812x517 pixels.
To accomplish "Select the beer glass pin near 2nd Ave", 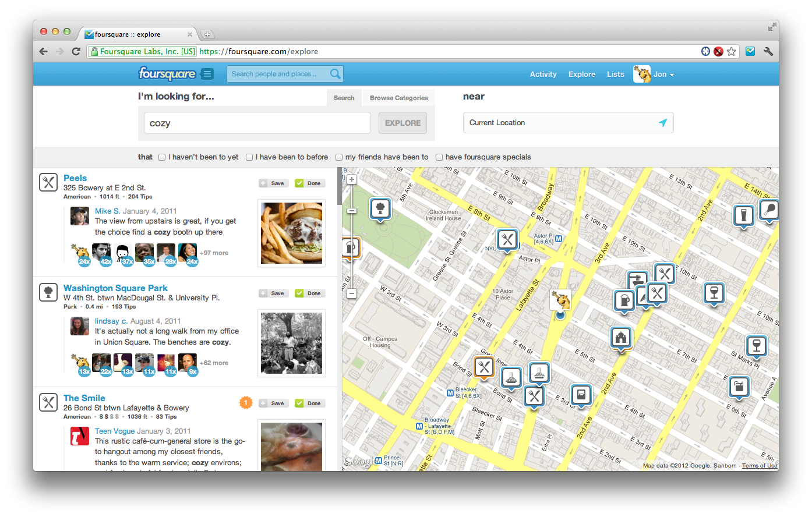I will [x=743, y=216].
